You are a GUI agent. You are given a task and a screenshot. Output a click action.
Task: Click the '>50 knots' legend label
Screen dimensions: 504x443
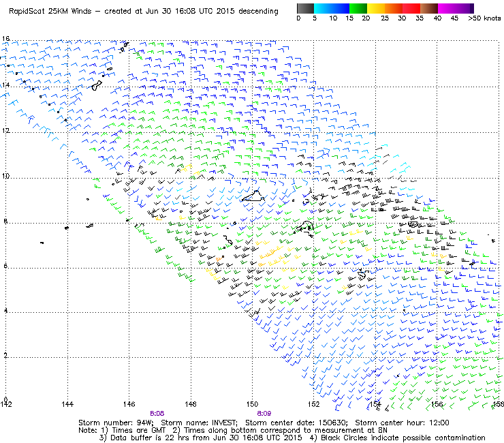pos(484,18)
